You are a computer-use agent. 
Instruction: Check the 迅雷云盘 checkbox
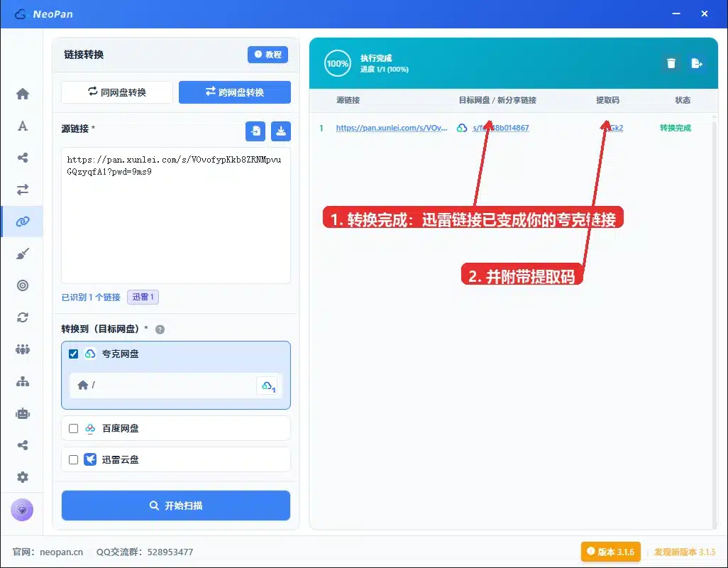click(73, 460)
